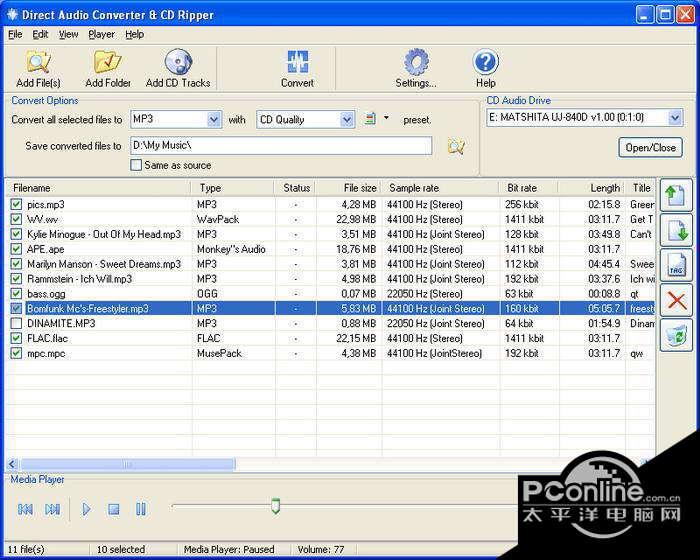This screenshot has width=700, height=560.
Task: Uncheck the bass.ogg checkbox
Action: [x=16, y=293]
